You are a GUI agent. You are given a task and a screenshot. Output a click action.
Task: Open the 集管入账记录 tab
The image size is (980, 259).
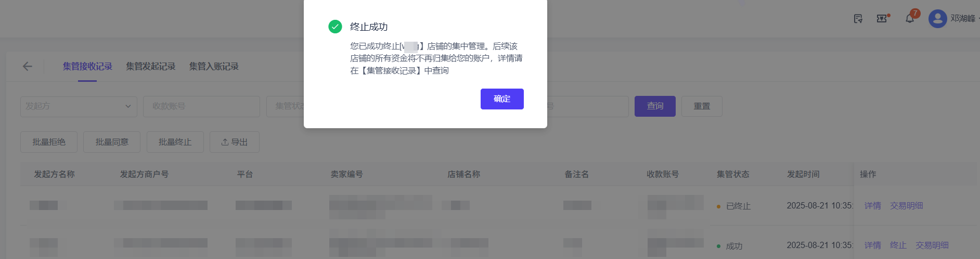tap(214, 66)
